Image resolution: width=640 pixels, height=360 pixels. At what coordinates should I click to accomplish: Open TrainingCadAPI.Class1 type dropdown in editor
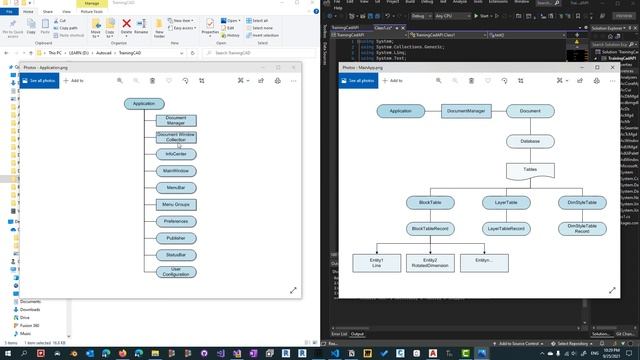[449, 35]
